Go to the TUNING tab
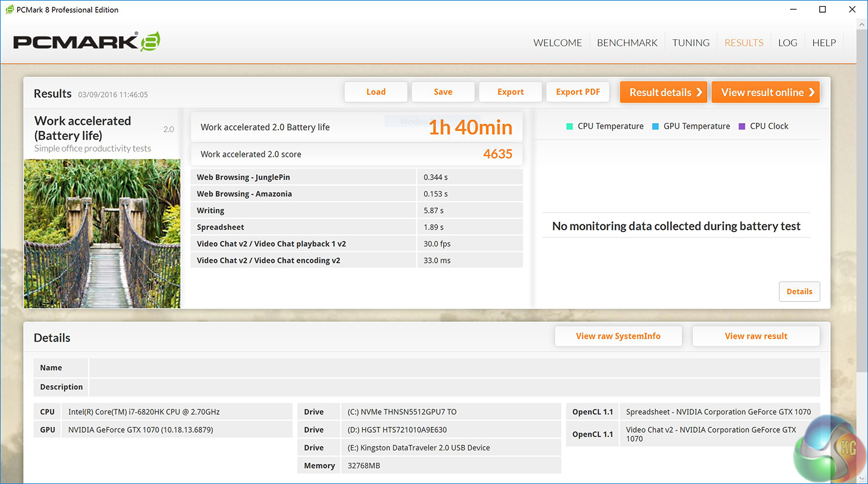 [x=691, y=43]
